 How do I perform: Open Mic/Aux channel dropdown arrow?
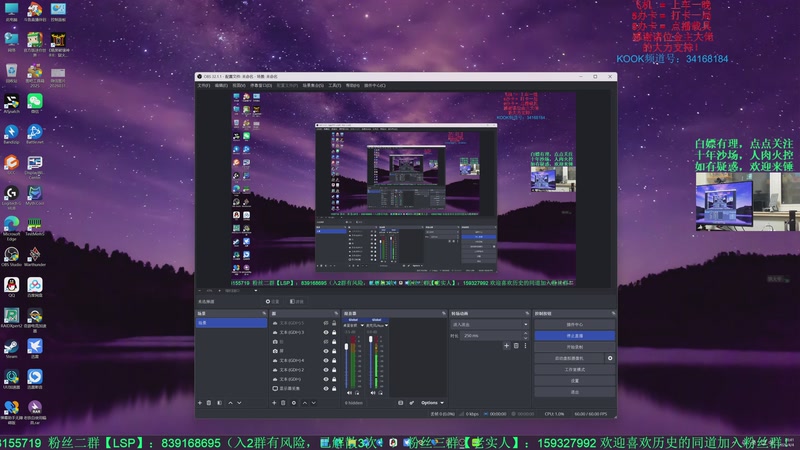(x=387, y=325)
